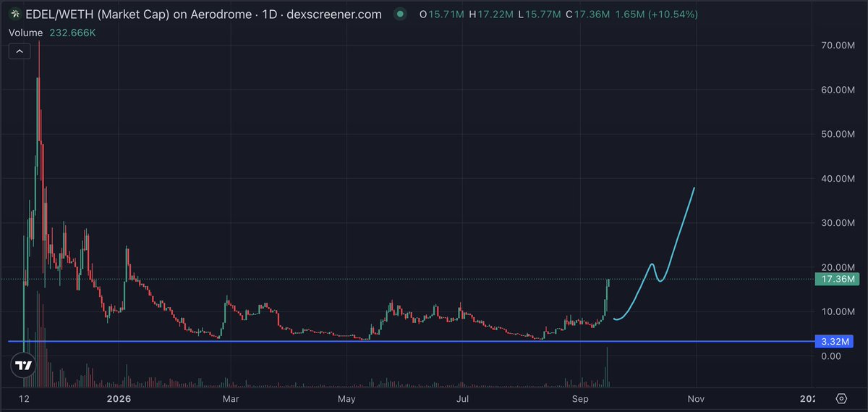Click the 20.00M price axis label

[839, 267]
